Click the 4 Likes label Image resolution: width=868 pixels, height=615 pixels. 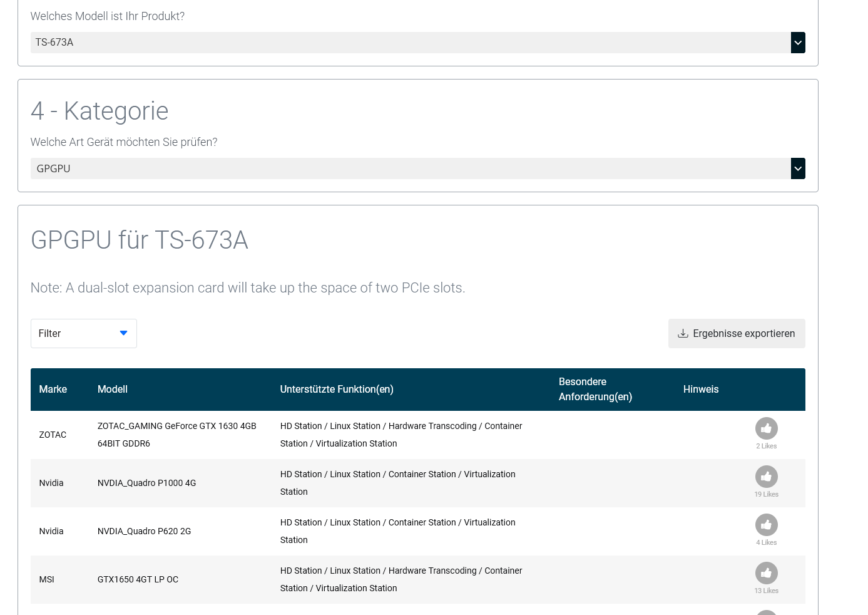(x=766, y=542)
